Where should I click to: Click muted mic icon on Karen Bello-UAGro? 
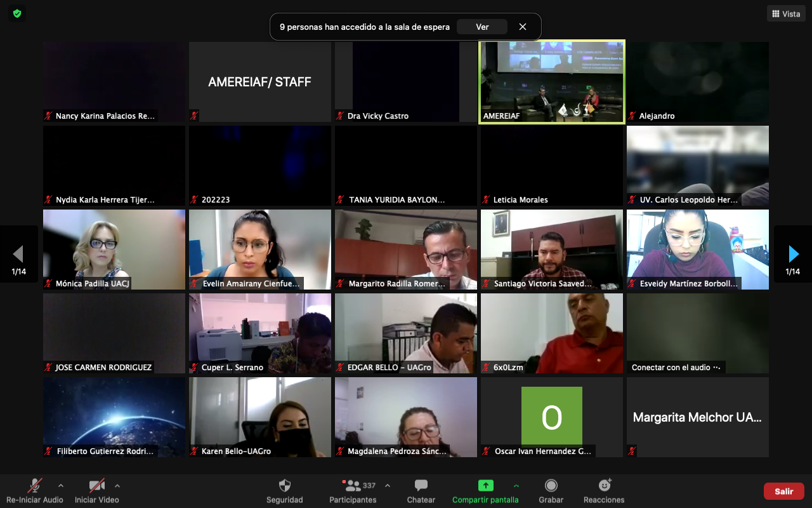point(194,451)
